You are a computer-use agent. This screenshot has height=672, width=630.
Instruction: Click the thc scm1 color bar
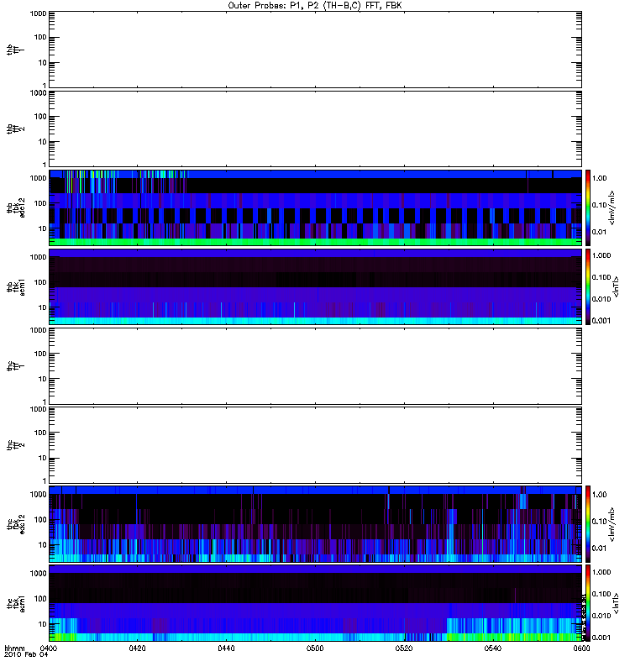coord(588,603)
